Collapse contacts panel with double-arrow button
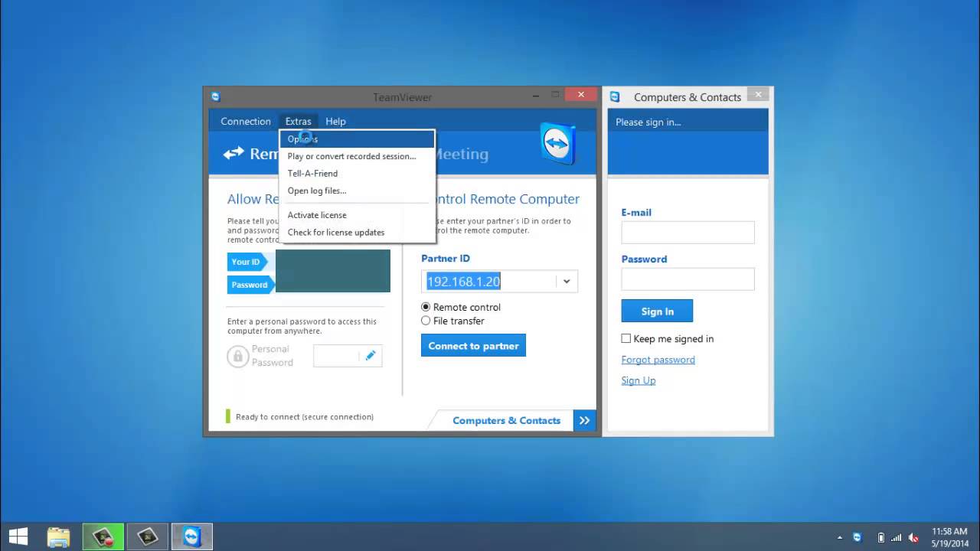Viewport: 980px width, 551px height. click(585, 420)
